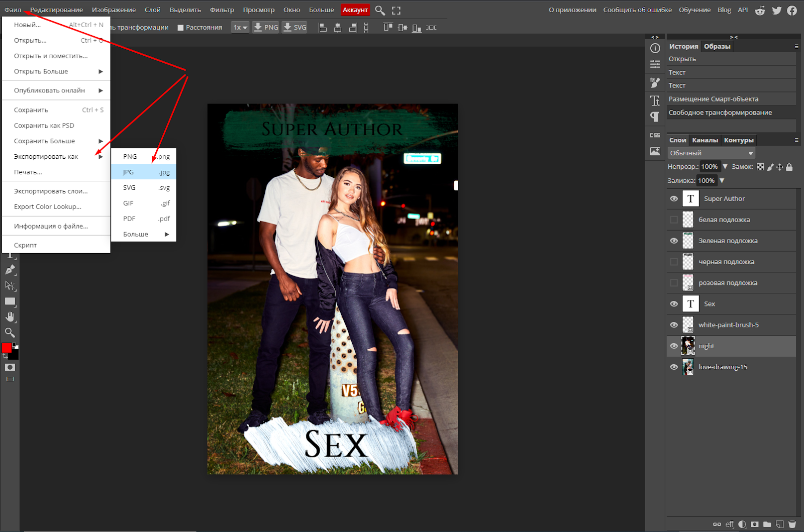Open the Paragraph panel icon

point(655,117)
